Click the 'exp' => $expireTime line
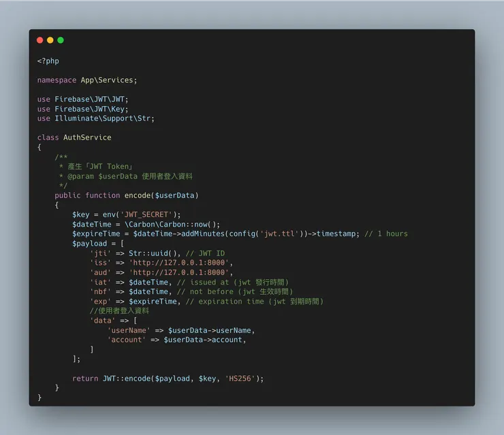504x435 pixels. [x=206, y=302]
